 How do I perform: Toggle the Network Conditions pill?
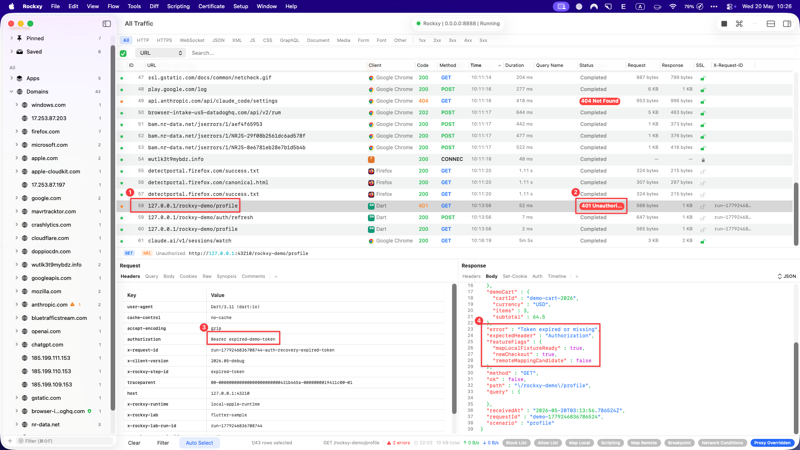pos(722,443)
